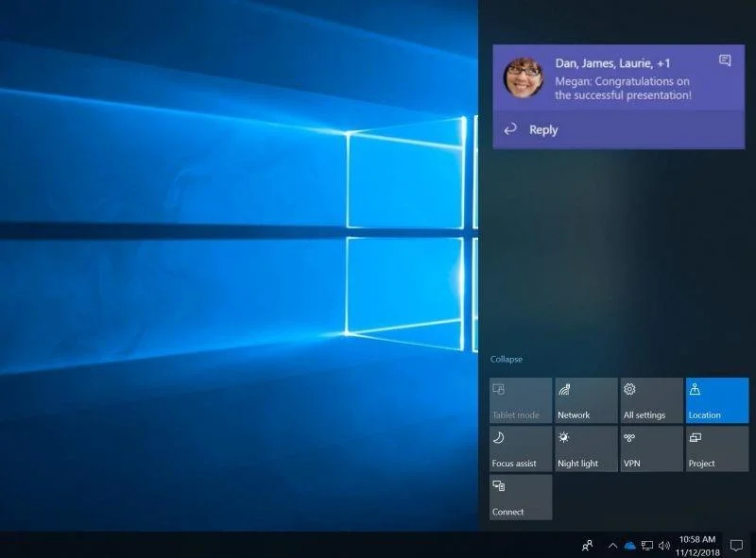Screen dimensions: 756x558
Task: Open the People icon on the taskbar
Action: [x=587, y=546]
